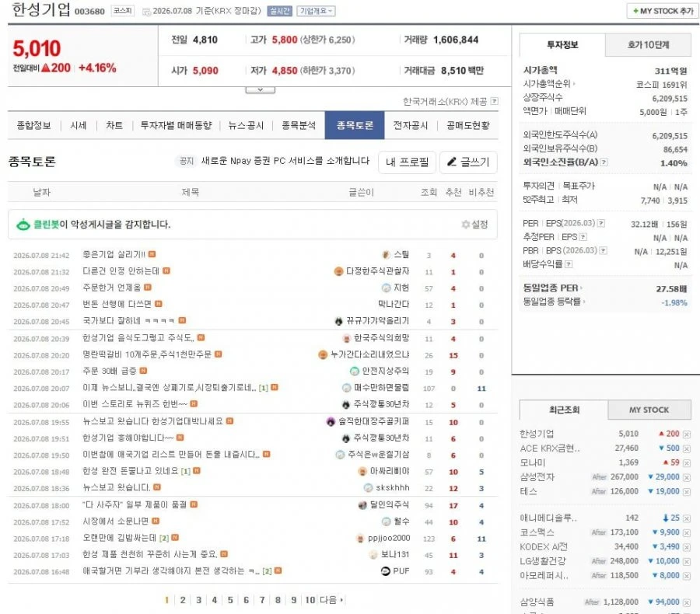Click KRX 제공 help icon

click(494, 101)
